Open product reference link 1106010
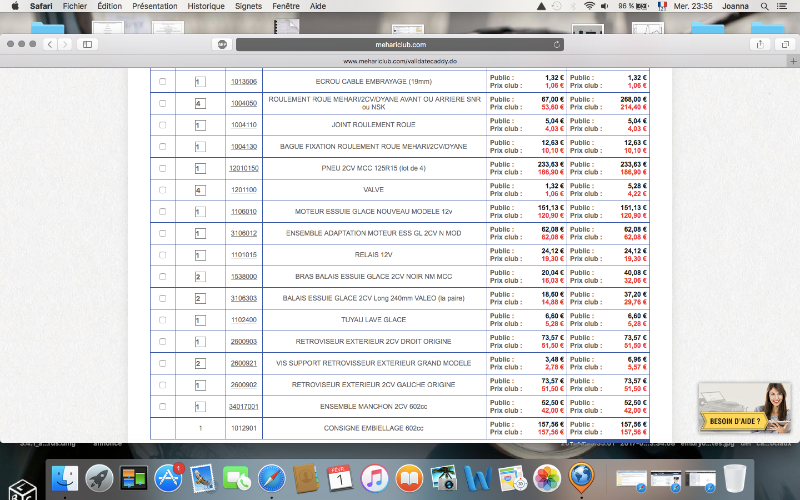This screenshot has width=800, height=500. coord(244,211)
